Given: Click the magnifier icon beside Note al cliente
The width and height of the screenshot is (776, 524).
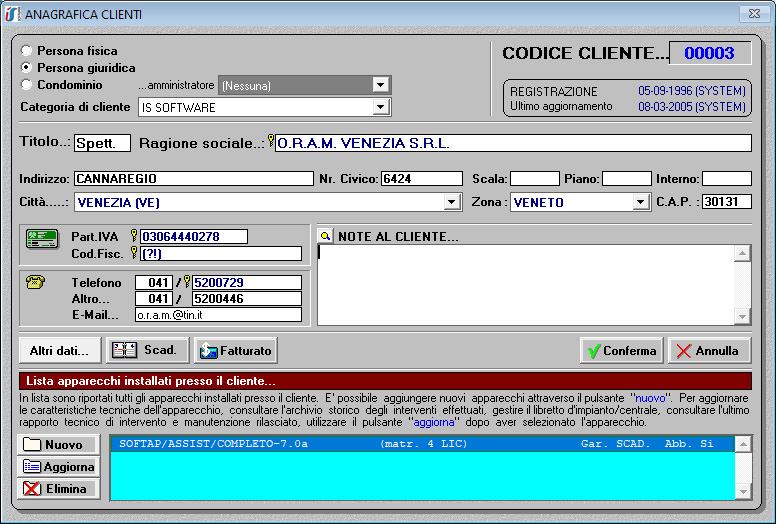Looking at the screenshot, I should (325, 237).
